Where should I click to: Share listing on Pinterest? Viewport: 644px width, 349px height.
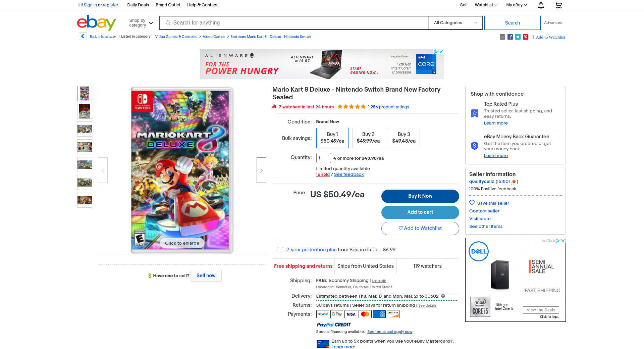pos(525,37)
